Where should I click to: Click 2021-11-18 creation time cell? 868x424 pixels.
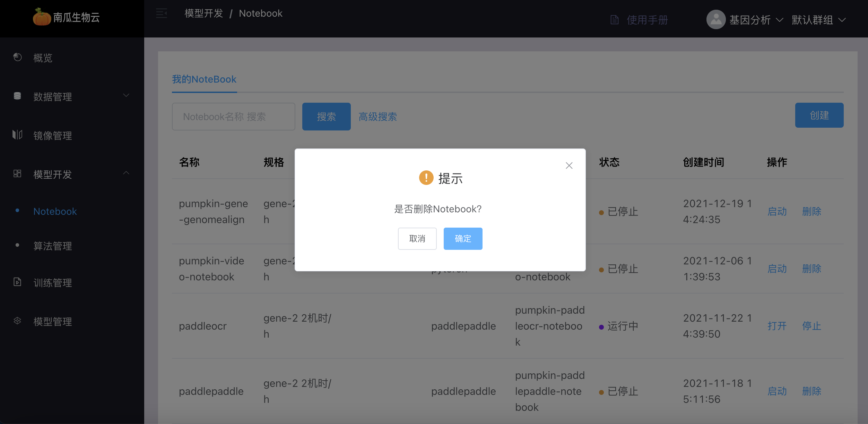718,391
